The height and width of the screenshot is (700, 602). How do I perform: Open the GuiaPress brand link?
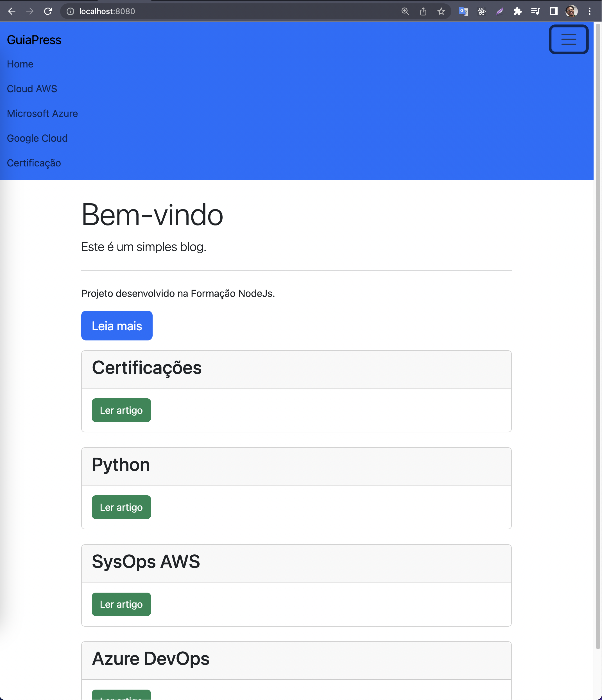[x=34, y=40]
